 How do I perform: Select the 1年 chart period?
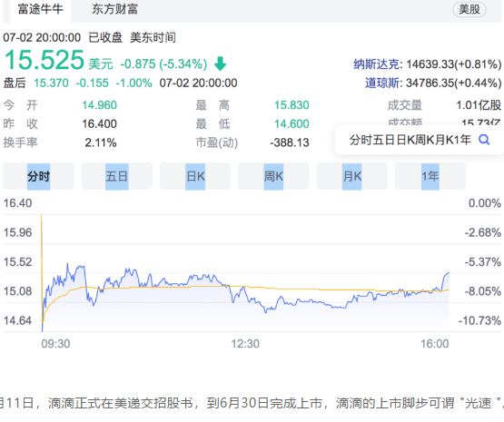pos(430,176)
